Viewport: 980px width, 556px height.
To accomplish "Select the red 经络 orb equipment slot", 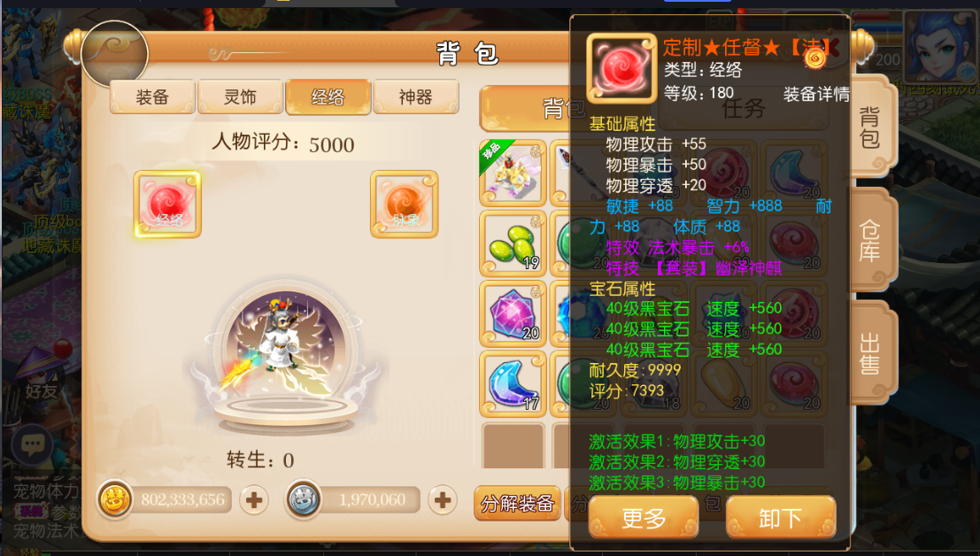I will (x=167, y=205).
